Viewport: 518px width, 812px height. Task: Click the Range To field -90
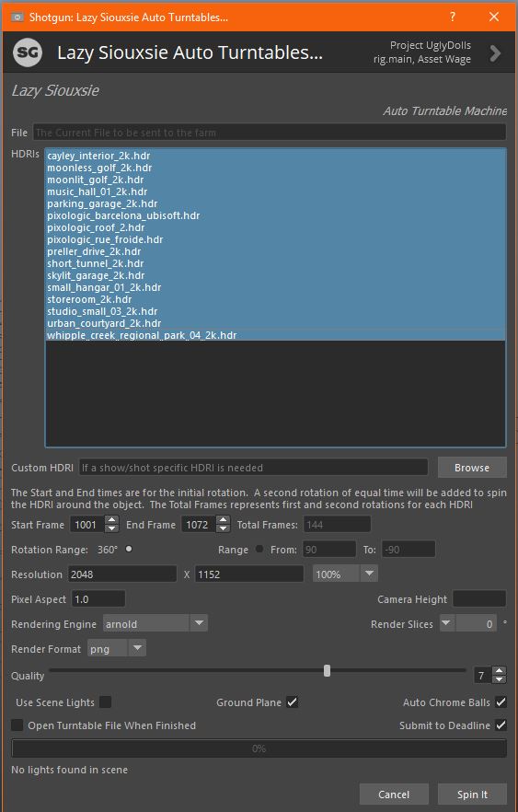[x=409, y=549]
